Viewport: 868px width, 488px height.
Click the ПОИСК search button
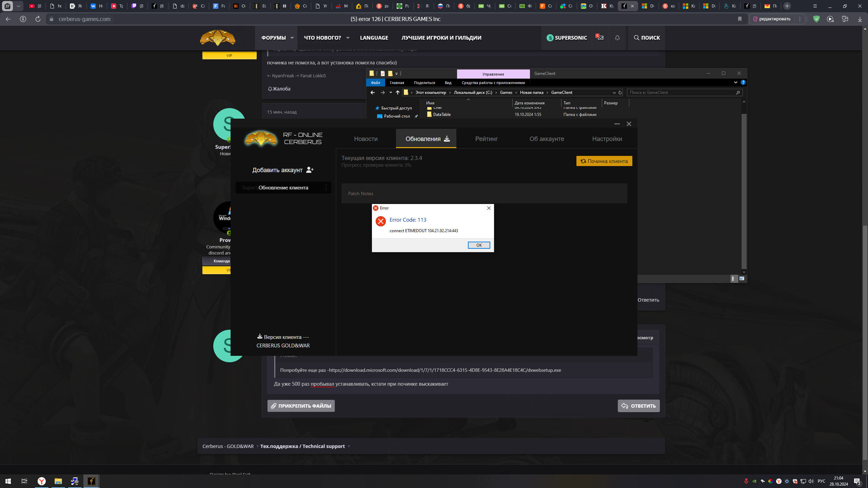646,38
